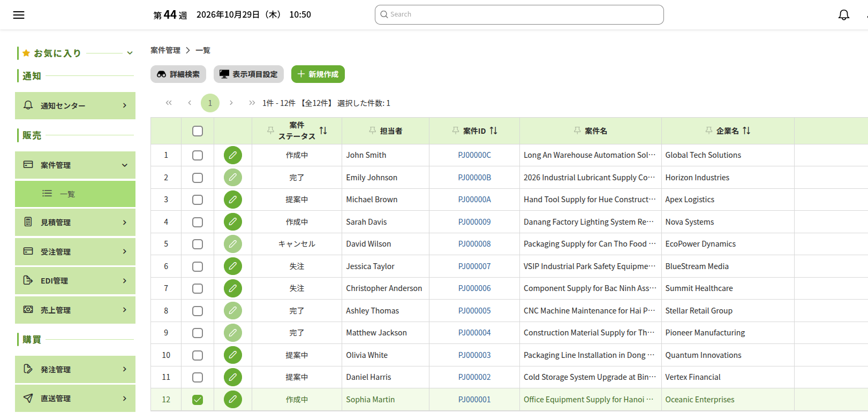
Task: Check the box for row PJ00000C
Action: 198,155
